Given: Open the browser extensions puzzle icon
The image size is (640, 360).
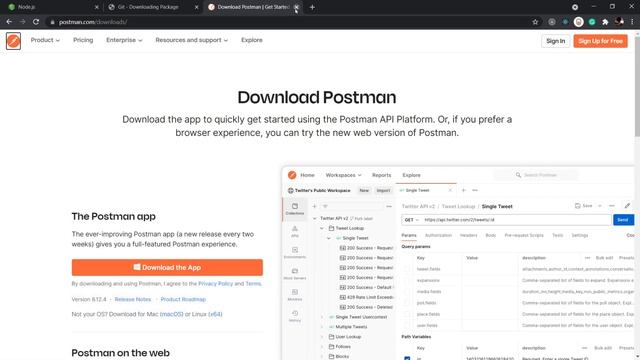Looking at the screenshot, I should click(605, 22).
